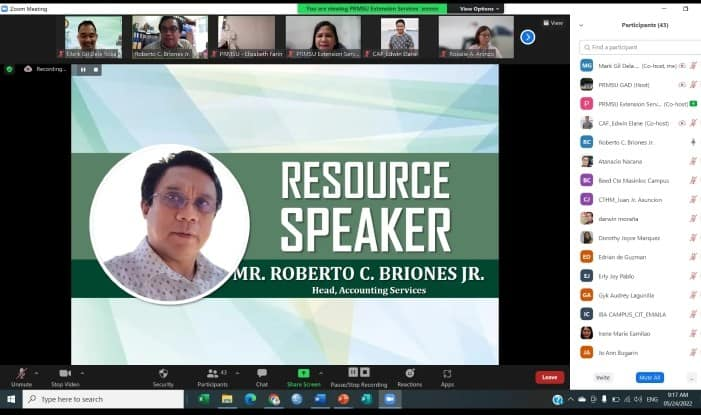Stop recording using the top-left indicator button

[96, 70]
